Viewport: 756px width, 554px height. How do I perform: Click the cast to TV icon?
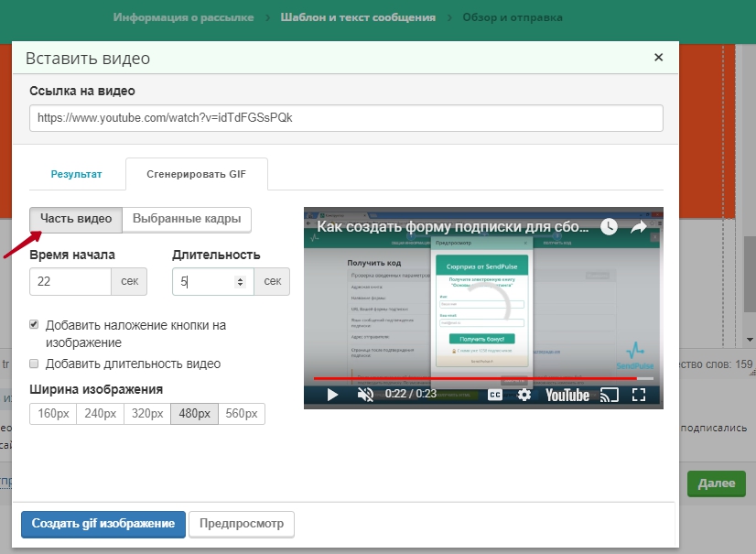[x=610, y=395]
